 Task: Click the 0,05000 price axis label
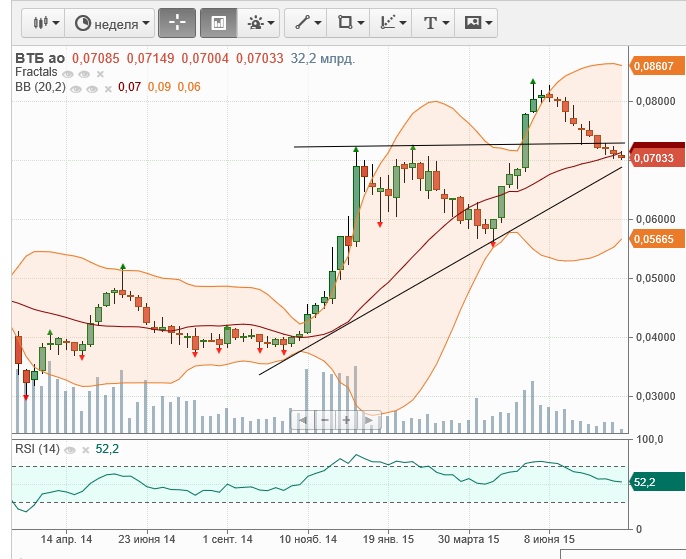click(656, 278)
